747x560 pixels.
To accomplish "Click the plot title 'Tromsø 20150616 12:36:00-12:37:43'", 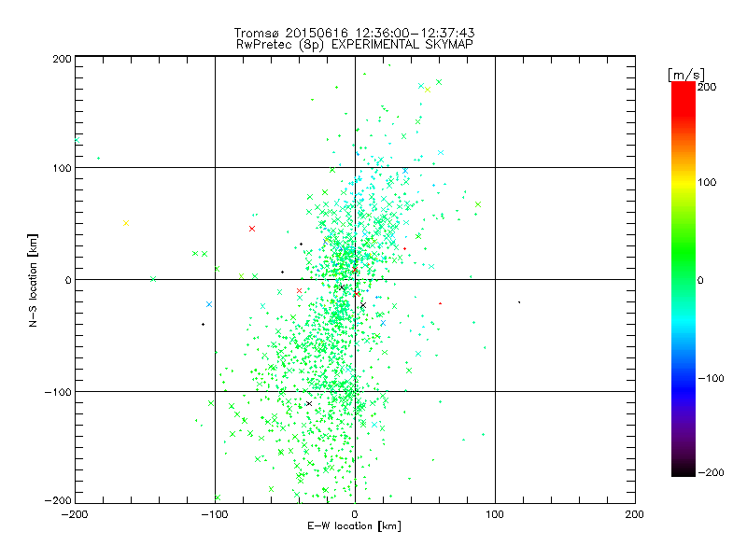I will [354, 33].
